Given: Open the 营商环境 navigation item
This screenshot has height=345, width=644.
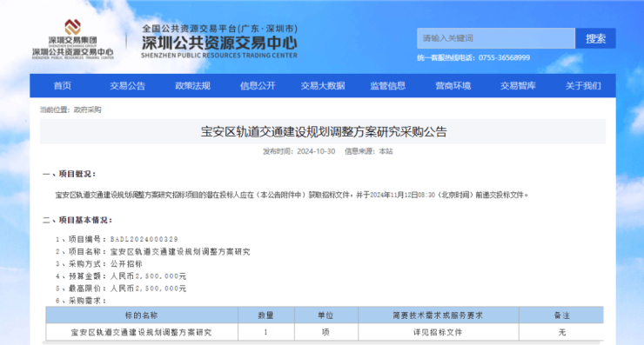Looking at the screenshot, I should (x=453, y=86).
